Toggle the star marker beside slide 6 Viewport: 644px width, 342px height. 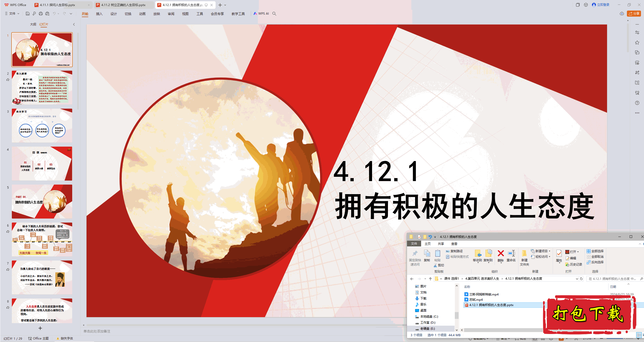8,232
